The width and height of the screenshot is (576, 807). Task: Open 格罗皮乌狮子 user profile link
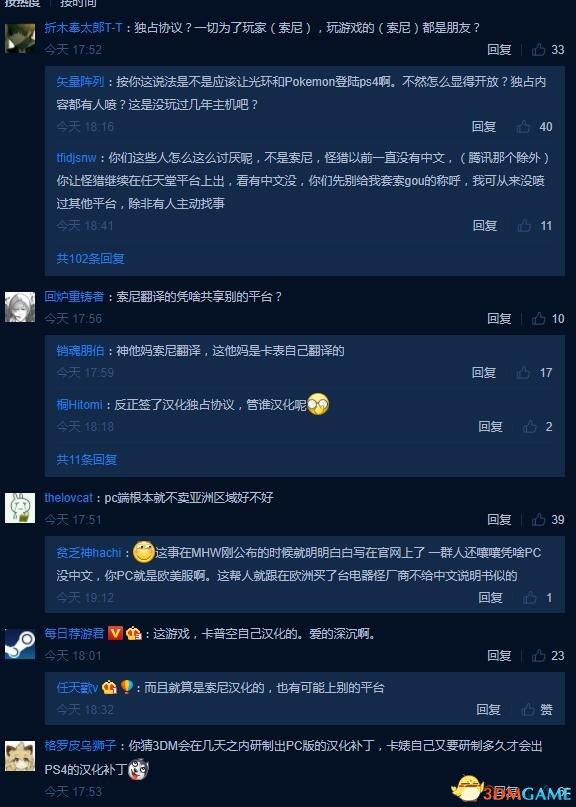[x=80, y=745]
